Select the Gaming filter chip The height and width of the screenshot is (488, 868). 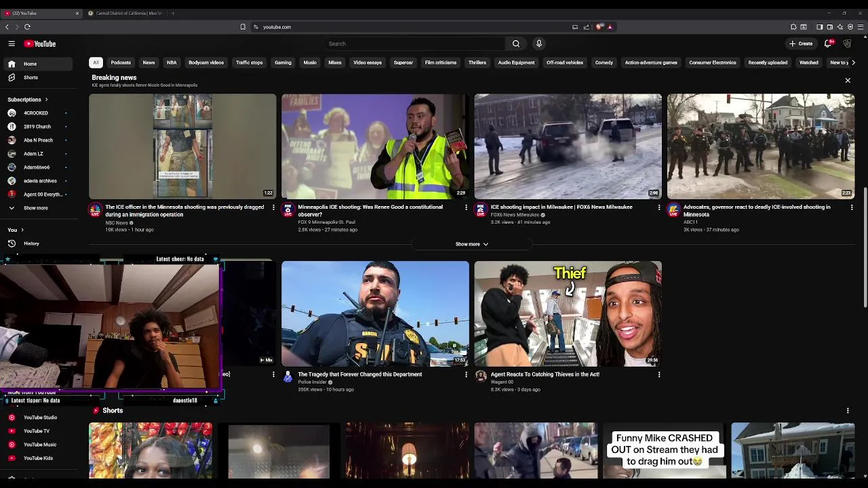click(283, 62)
